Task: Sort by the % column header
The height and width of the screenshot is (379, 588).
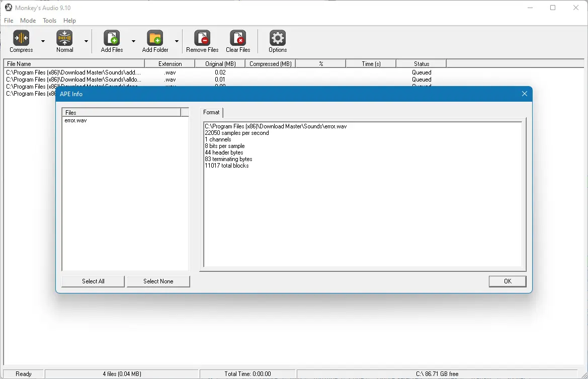Action: (320, 64)
